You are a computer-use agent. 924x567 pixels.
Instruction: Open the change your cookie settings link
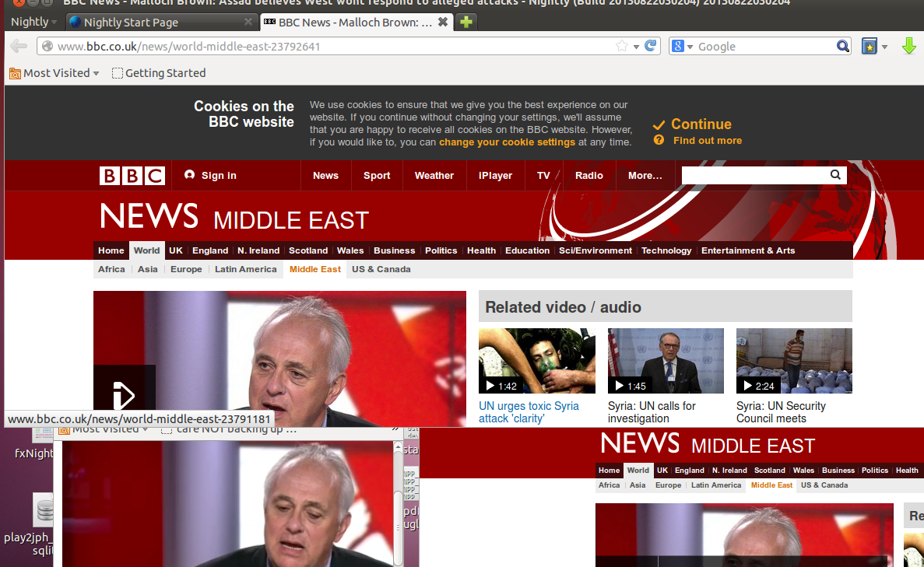tap(507, 142)
